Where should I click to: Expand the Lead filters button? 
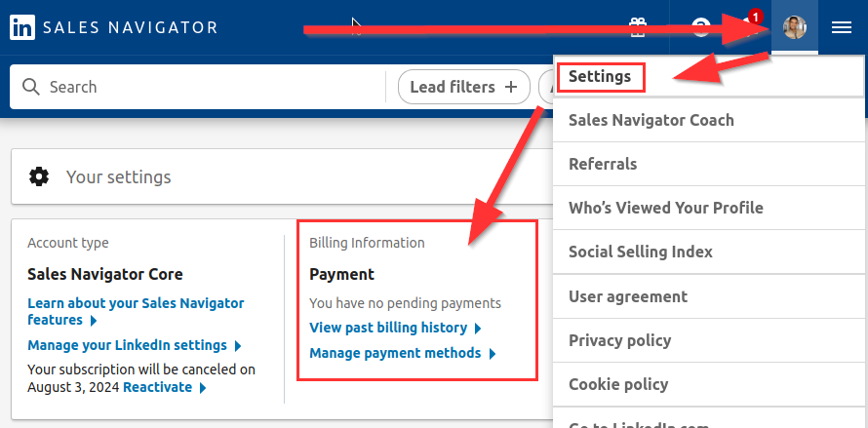tap(463, 87)
